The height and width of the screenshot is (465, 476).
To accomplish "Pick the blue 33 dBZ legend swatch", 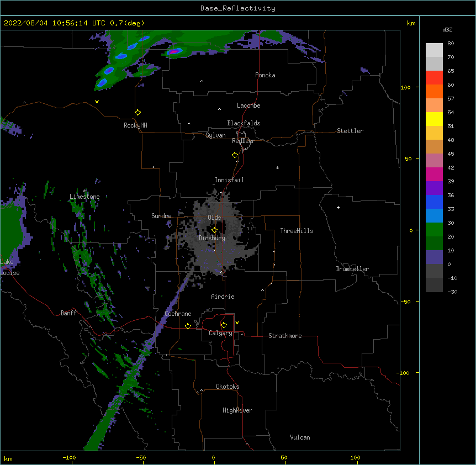I will 434,202.
